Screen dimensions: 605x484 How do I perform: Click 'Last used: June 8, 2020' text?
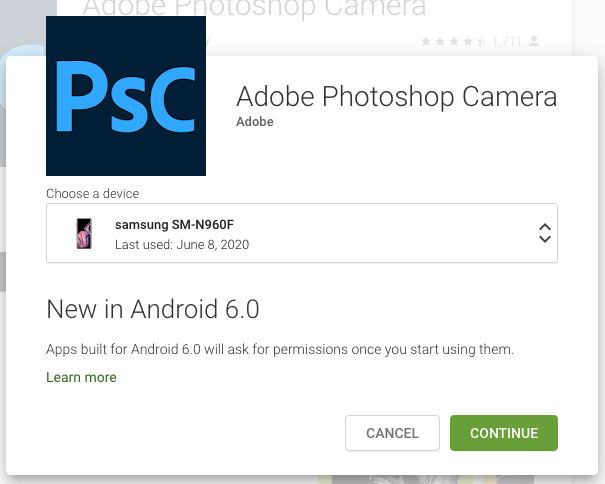(x=182, y=244)
